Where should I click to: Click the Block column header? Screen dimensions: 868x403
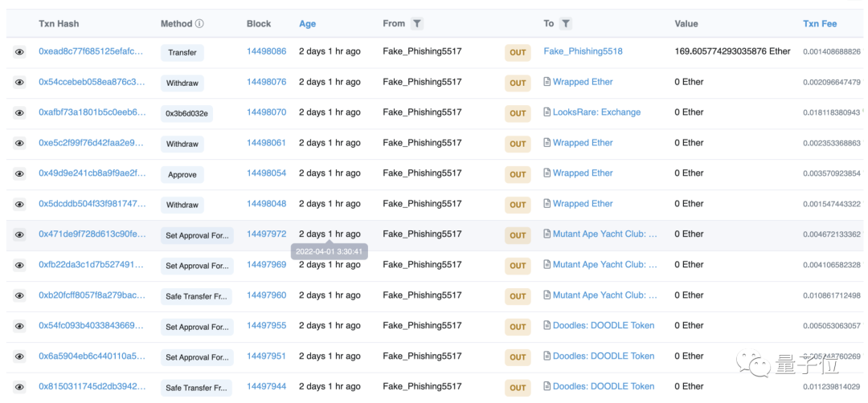(x=259, y=24)
